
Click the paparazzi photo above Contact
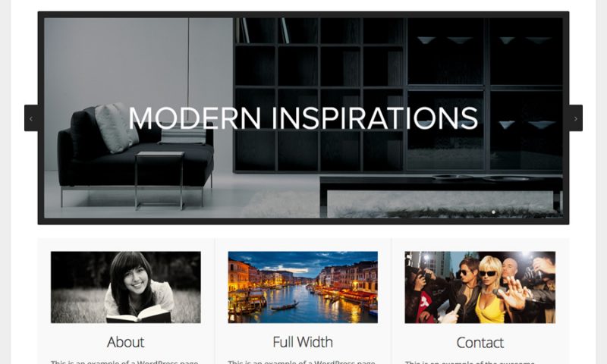[x=480, y=287]
